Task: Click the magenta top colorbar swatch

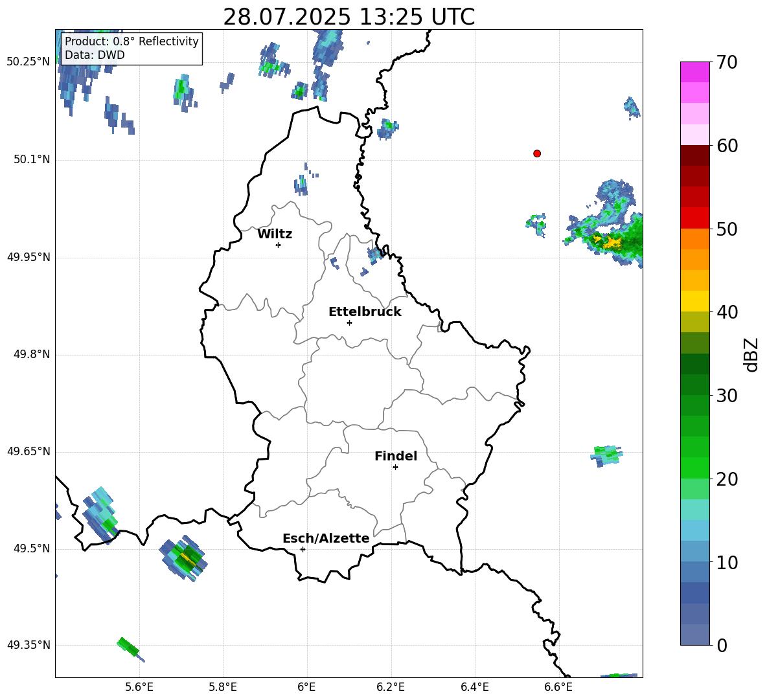Action: (694, 72)
